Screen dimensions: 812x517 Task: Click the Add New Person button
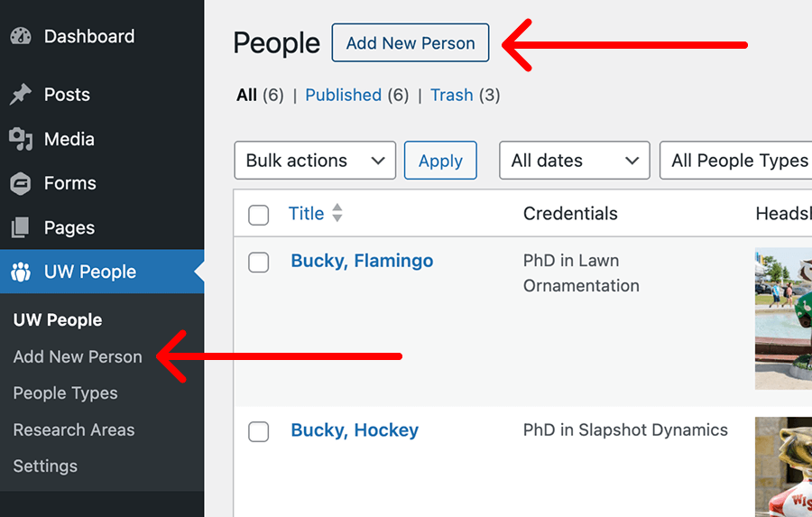pos(410,43)
